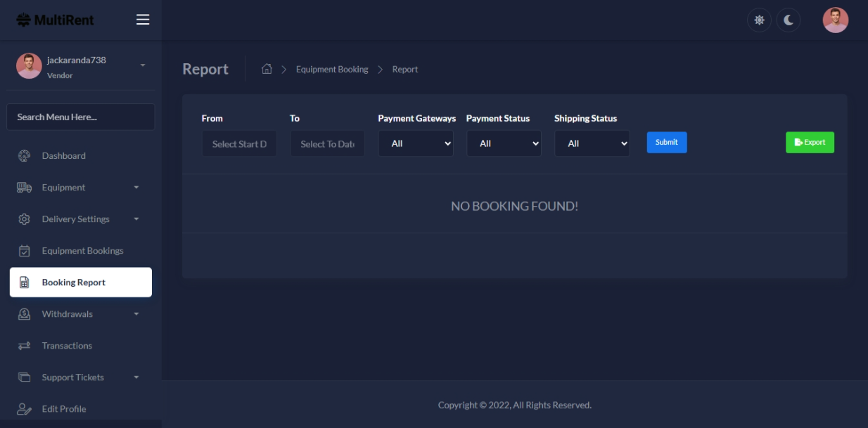Open Equipment Bookings menu item
This screenshot has width=868, height=428.
82,251
